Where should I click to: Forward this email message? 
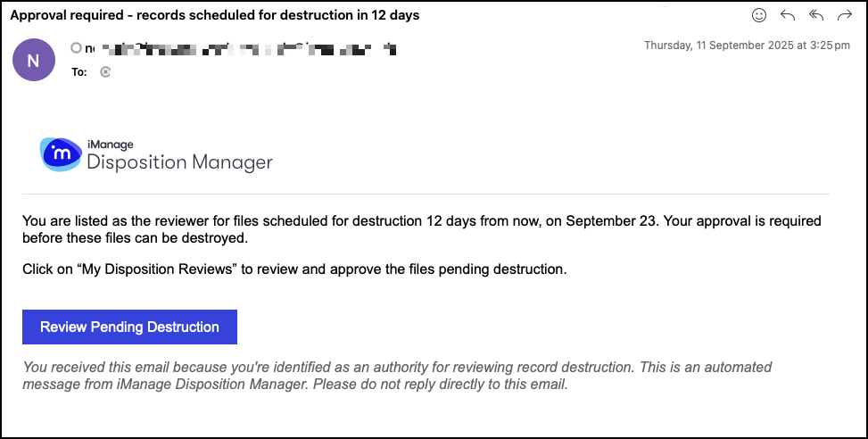tap(844, 15)
